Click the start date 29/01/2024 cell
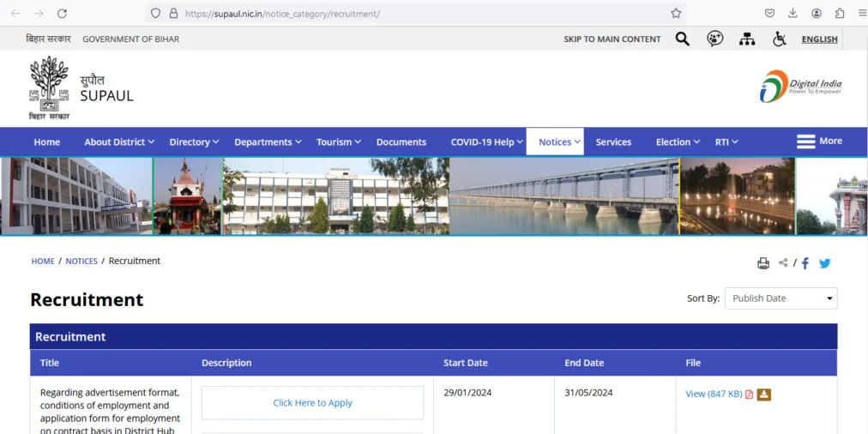This screenshot has width=868, height=434. pos(467,393)
